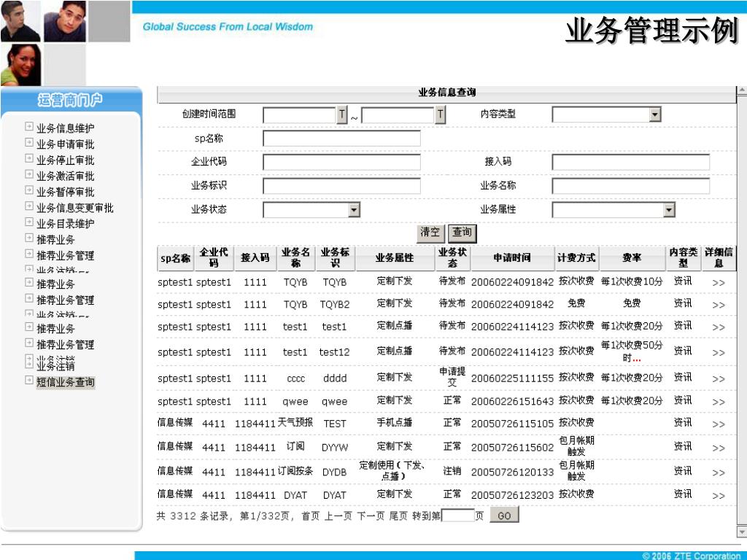Click the 计费方式 column header

coord(576,259)
